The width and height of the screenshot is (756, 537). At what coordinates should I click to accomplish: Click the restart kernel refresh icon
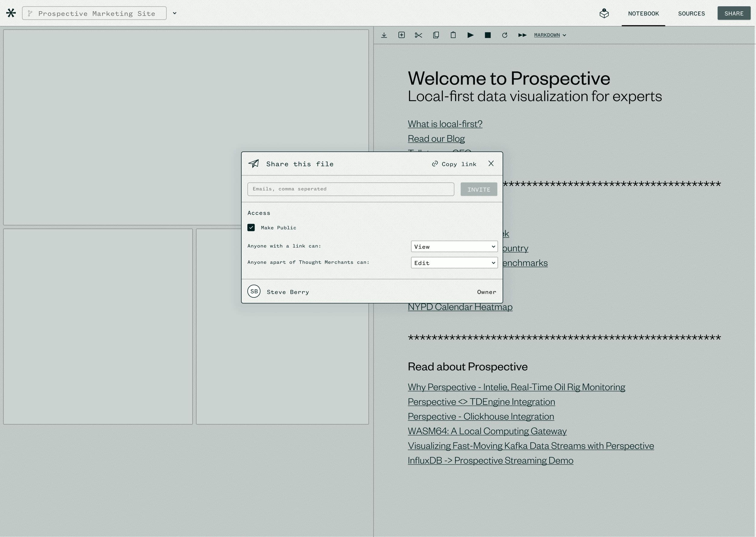[504, 35]
